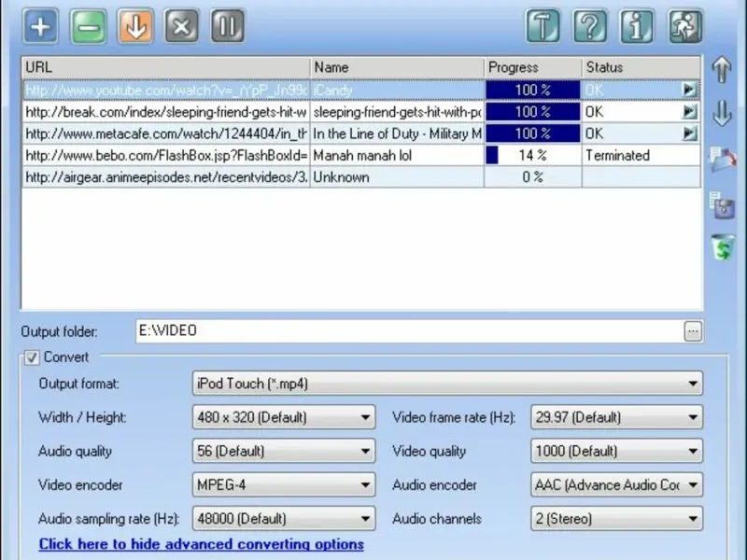Viewport: 747px width, 560px height.
Task: Click the 0 % progress cell
Action: pyautogui.click(x=533, y=177)
